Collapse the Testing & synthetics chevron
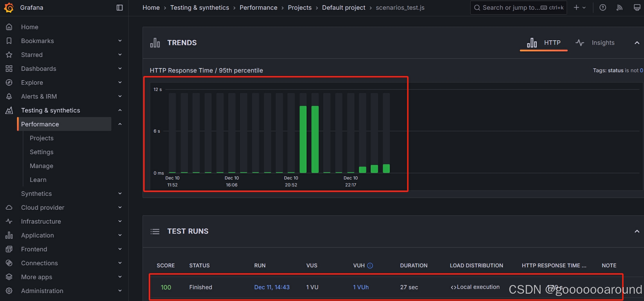 coord(120,110)
